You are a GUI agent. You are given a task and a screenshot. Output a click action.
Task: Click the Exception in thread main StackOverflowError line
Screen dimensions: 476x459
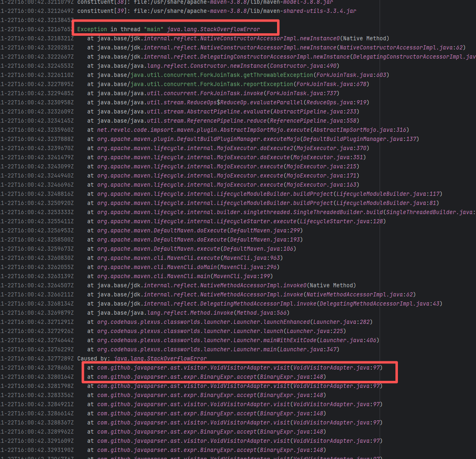tap(168, 29)
